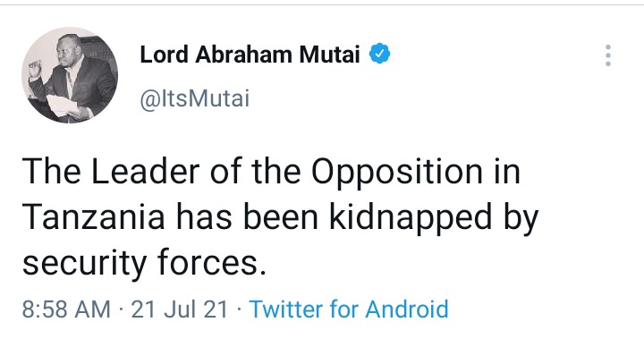Screen dimensions: 644x339
Task: Click the word kidnapped in the tweet
Action: click(411, 217)
